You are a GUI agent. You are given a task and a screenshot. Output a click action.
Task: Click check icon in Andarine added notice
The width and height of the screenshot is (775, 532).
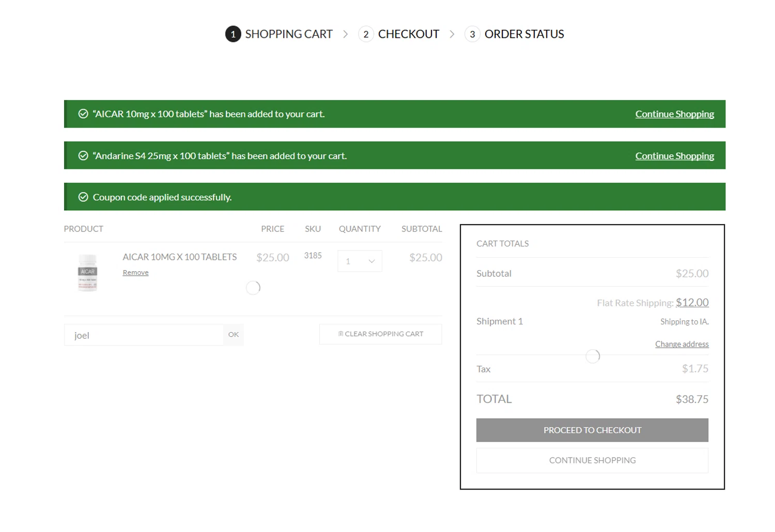(83, 155)
